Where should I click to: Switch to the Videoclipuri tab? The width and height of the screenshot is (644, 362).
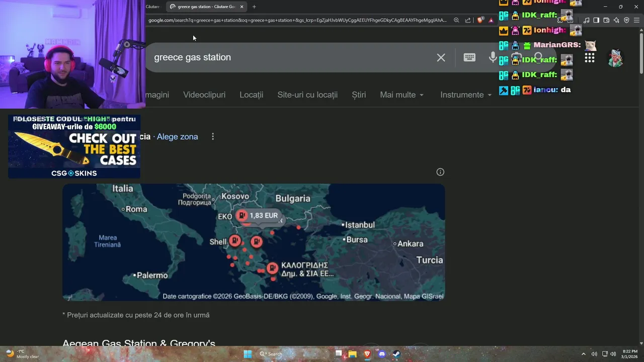pyautogui.click(x=204, y=95)
